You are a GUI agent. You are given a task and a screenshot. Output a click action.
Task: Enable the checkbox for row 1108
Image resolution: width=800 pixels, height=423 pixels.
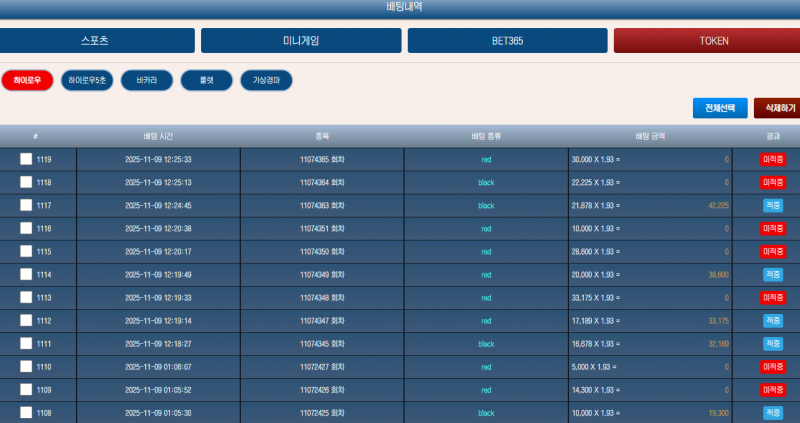26,412
